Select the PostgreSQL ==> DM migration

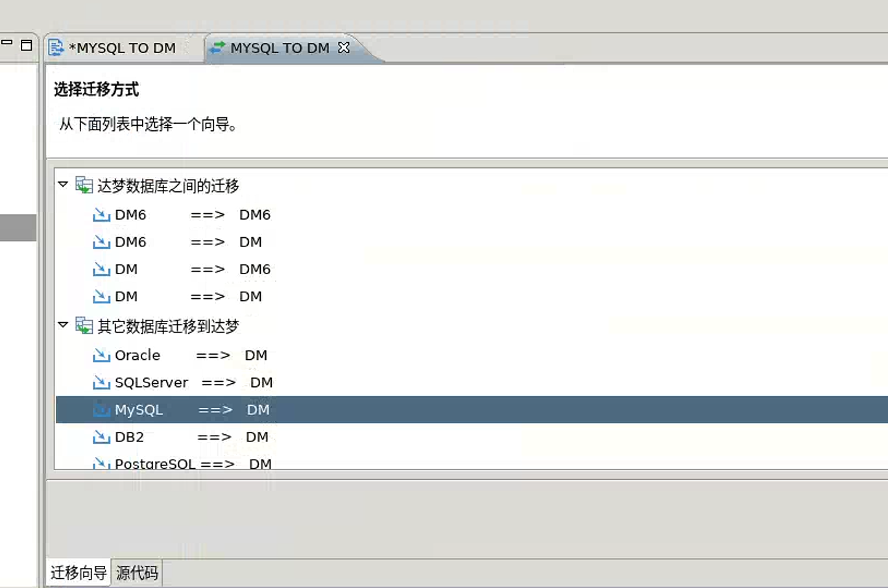coord(193,463)
